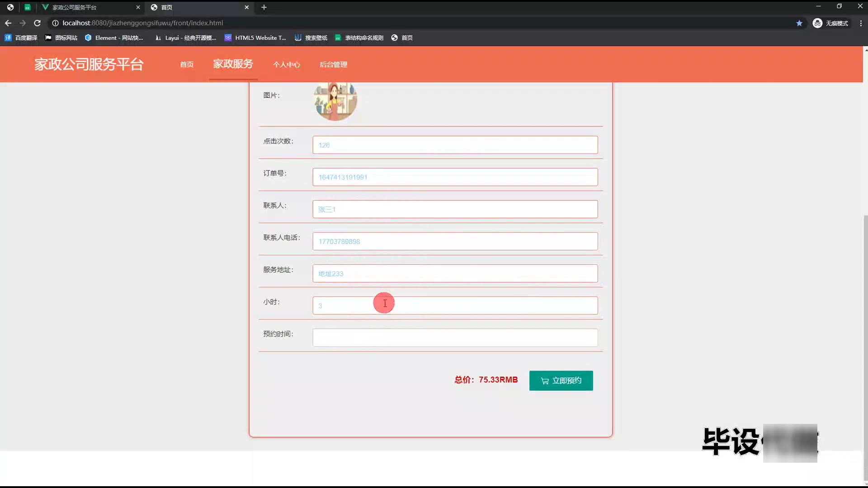
Task: Click the 立即预约 button
Action: pos(561,380)
